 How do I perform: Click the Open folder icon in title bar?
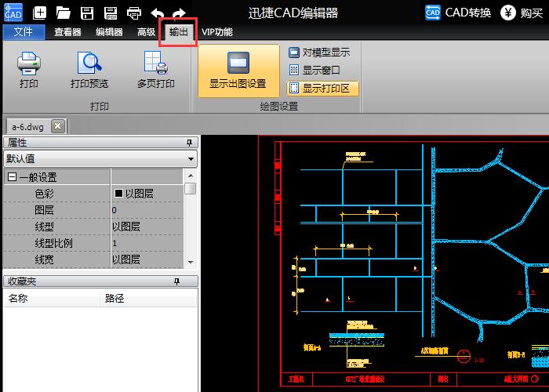coord(64,13)
